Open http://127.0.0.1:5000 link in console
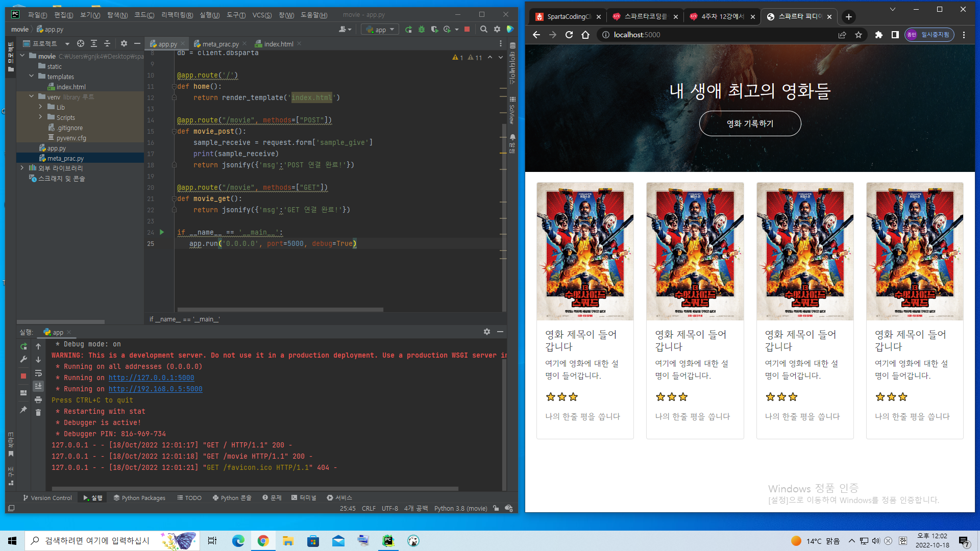Viewport: 980px width, 551px height. 151,378
